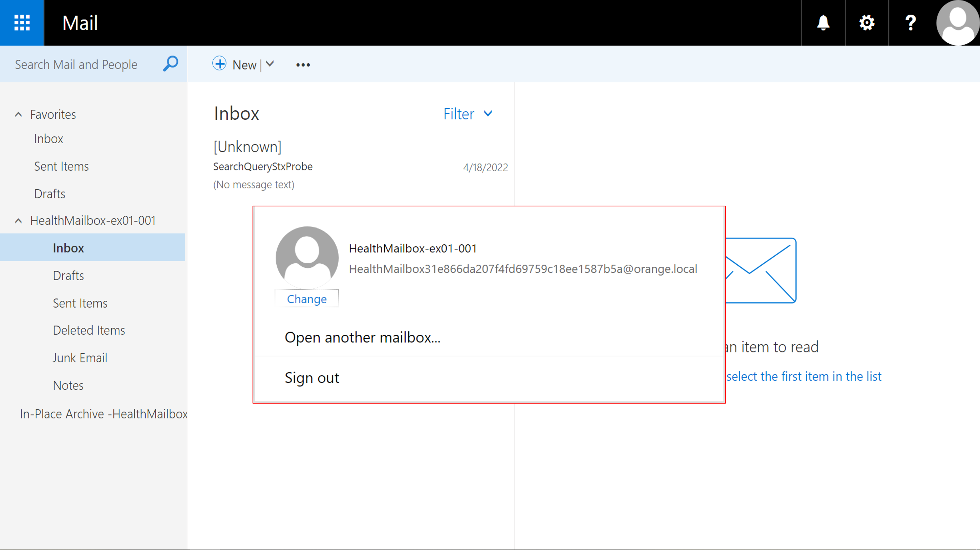Compose a New message
This screenshot has width=980, height=550.
pos(244,65)
